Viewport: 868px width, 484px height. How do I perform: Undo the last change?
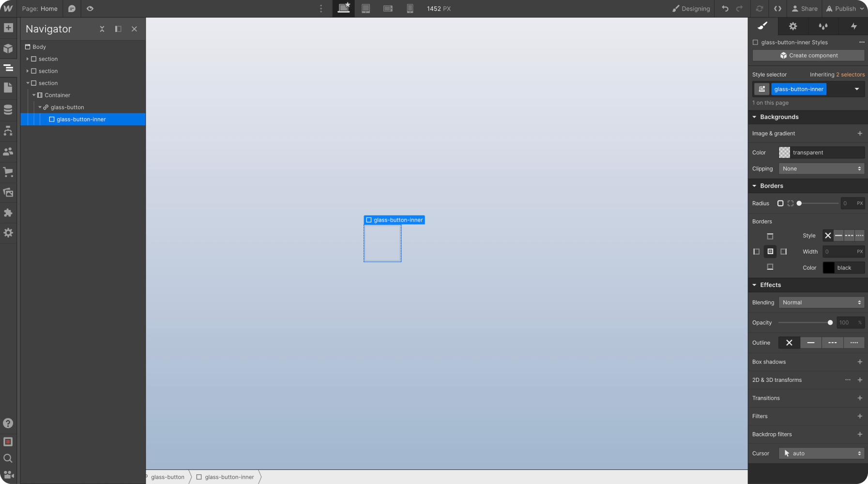tap(725, 8)
